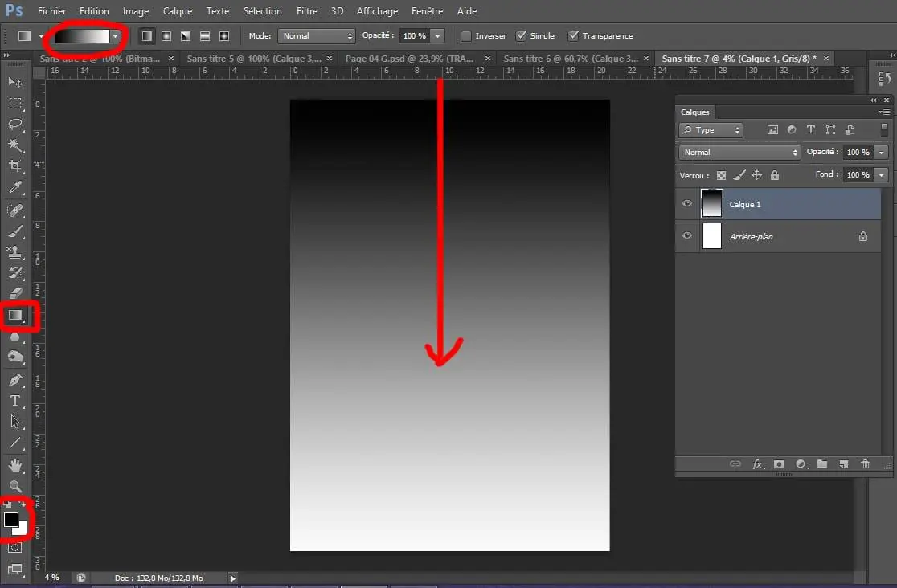Screen dimensions: 897x588
Task: Choose the radial gradient style
Action: 166,36
